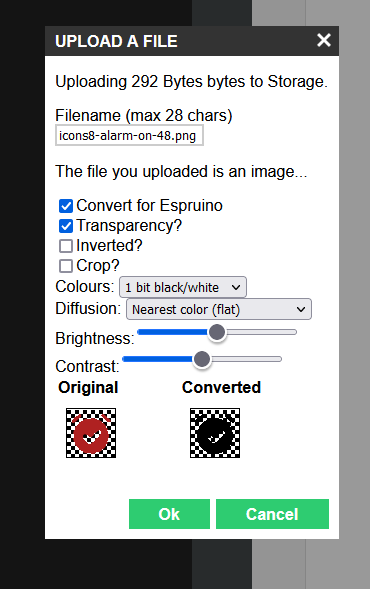Cancel the file upload

(x=272, y=514)
